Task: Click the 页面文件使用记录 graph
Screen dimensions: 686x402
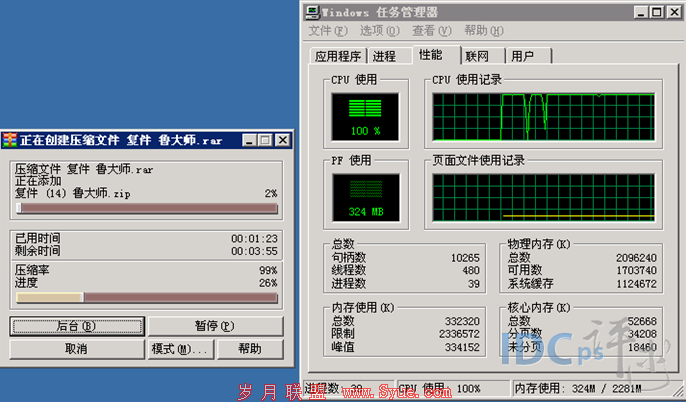Action: [x=543, y=198]
